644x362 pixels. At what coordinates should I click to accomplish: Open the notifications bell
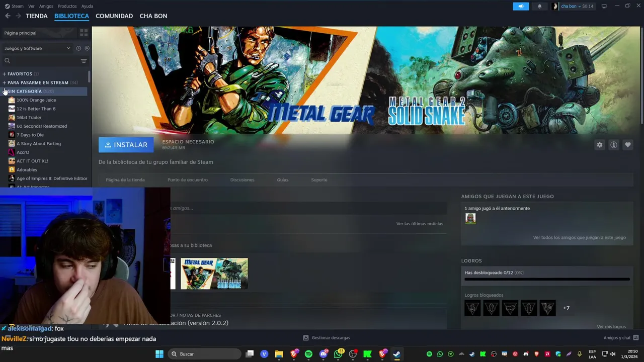[539, 6]
